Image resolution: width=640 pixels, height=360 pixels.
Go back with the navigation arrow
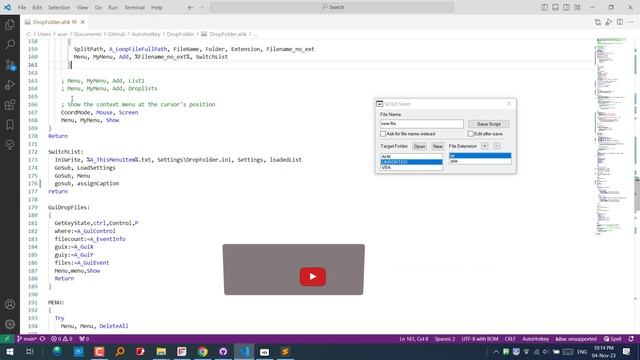(190, 7)
